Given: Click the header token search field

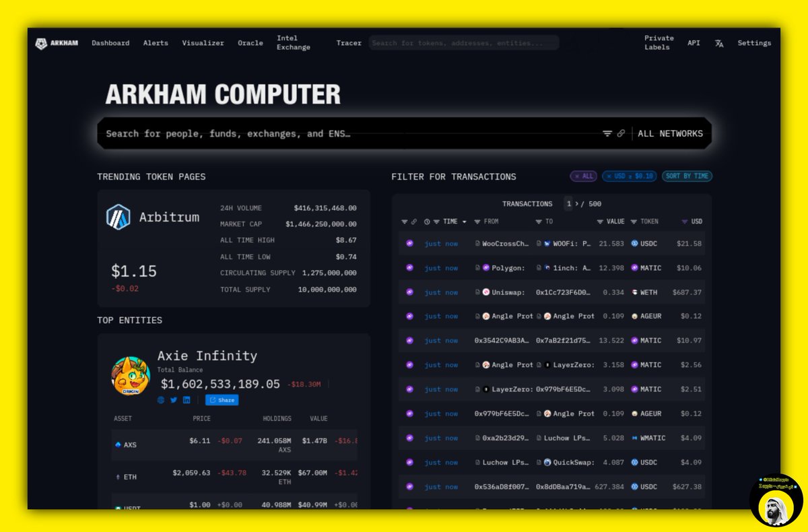Looking at the screenshot, I should tap(464, 43).
